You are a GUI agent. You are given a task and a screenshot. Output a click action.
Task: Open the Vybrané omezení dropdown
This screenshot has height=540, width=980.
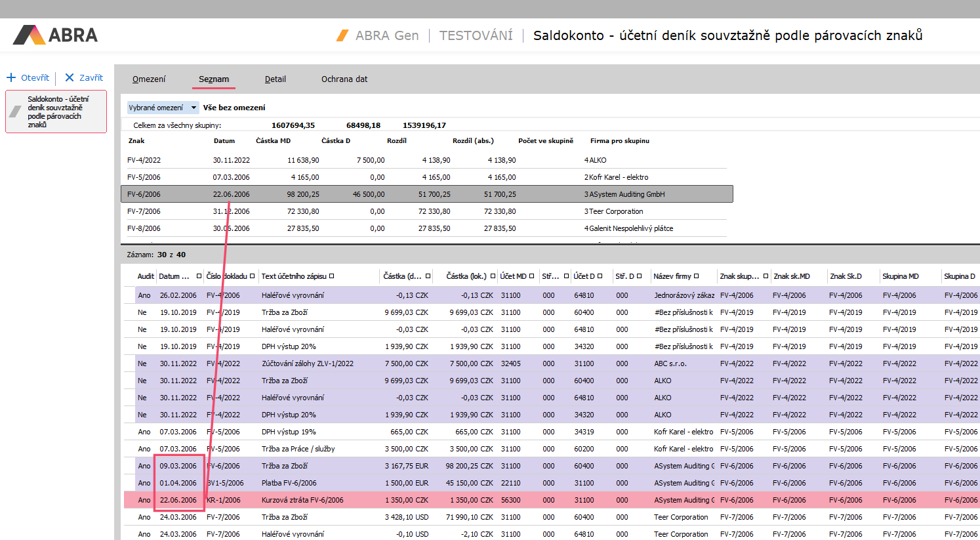(194, 108)
